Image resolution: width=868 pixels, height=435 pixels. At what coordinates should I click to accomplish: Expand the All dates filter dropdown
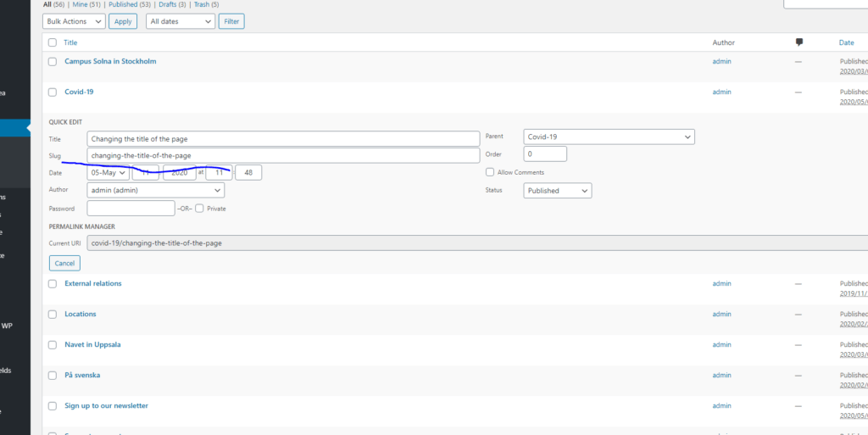coord(181,21)
